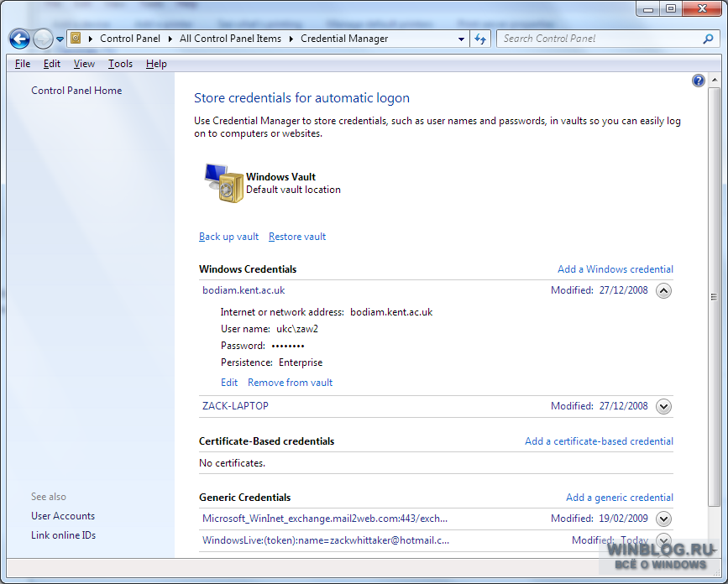
Task: Click Add a generic credential
Action: click(x=620, y=498)
